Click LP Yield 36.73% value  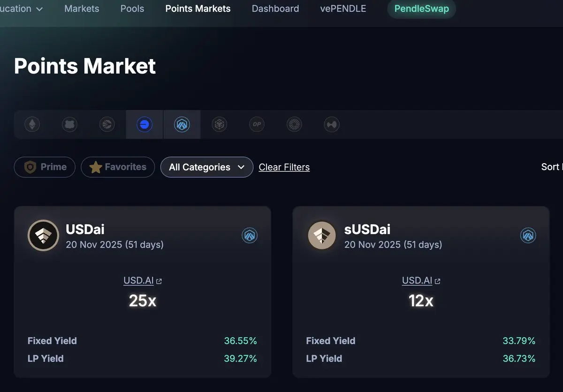pyautogui.click(x=519, y=359)
